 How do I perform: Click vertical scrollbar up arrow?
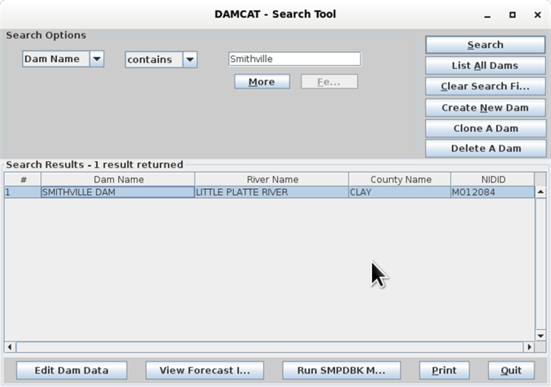(x=540, y=192)
